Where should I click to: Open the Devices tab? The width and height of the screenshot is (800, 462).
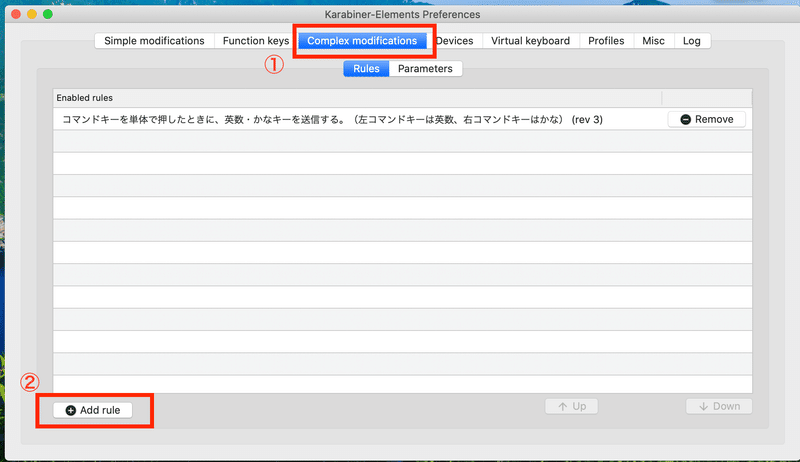[455, 41]
